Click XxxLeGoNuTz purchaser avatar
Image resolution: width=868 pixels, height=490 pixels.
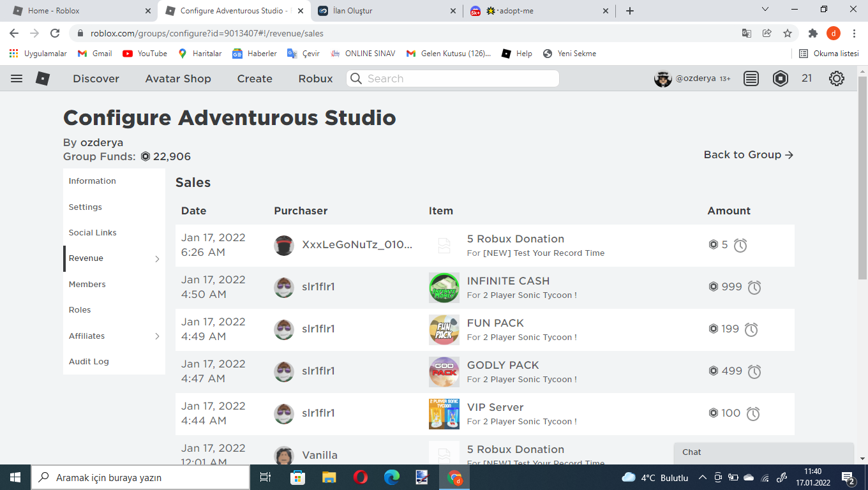pos(284,245)
